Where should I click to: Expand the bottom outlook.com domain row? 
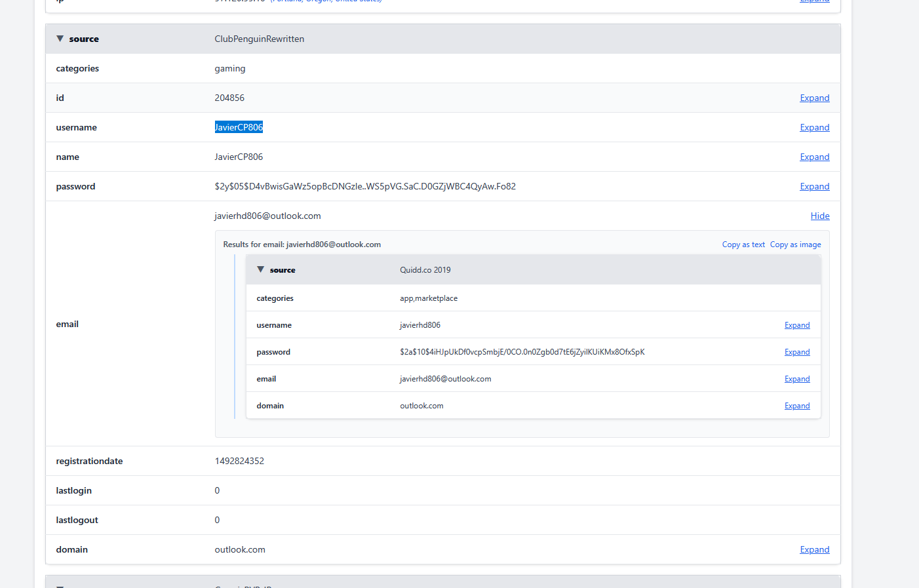tap(814, 549)
